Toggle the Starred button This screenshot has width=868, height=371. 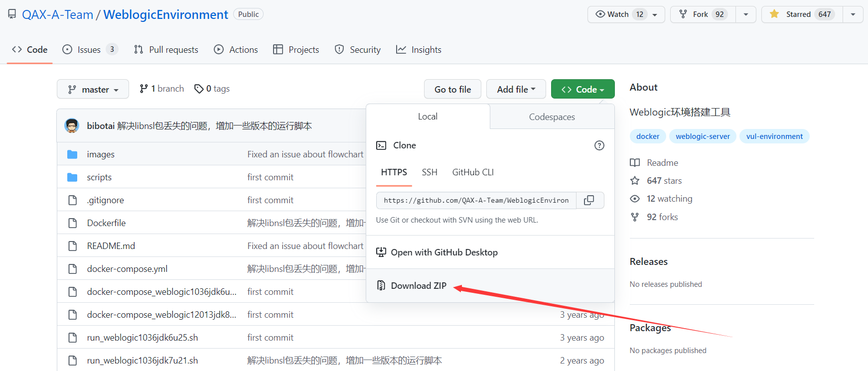pyautogui.click(x=802, y=14)
